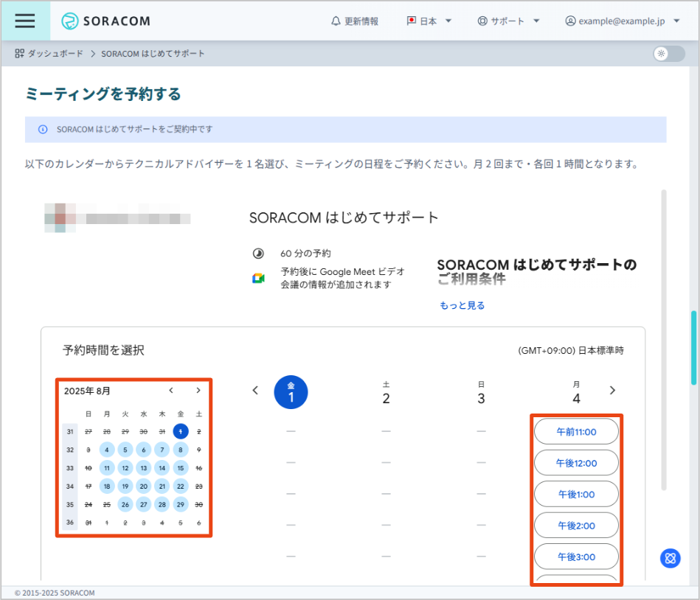This screenshot has height=600, width=700.
Task: Toggle the light/dark theme switch
Action: coord(669,54)
